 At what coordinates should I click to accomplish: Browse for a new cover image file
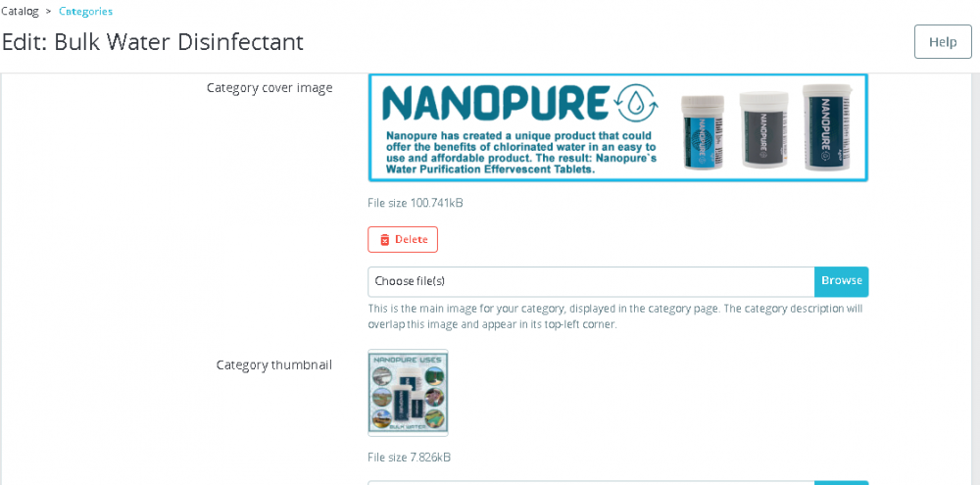coord(841,281)
